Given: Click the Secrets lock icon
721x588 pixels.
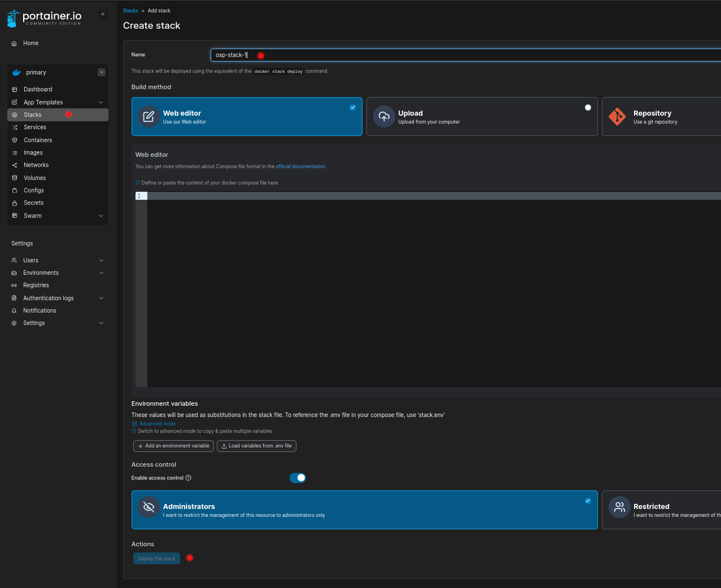Looking at the screenshot, I should pos(15,203).
